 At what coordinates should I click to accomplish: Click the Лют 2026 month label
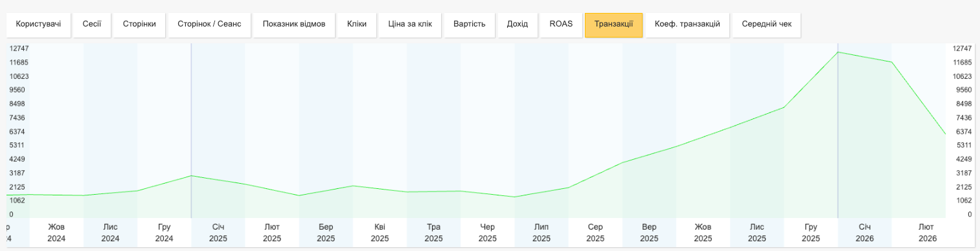[x=927, y=233]
